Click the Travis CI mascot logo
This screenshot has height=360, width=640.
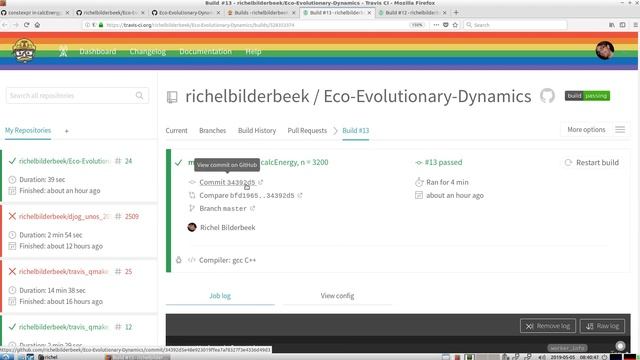point(24,51)
